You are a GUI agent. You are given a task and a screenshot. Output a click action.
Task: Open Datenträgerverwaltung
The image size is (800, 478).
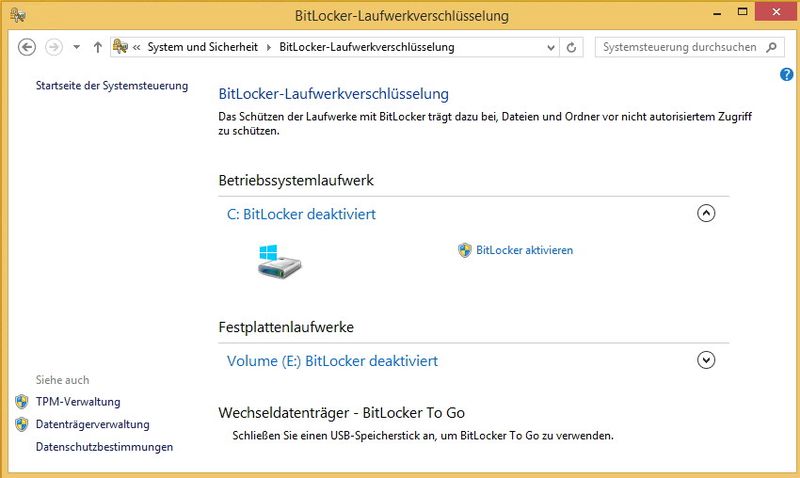pyautogui.click(x=92, y=424)
